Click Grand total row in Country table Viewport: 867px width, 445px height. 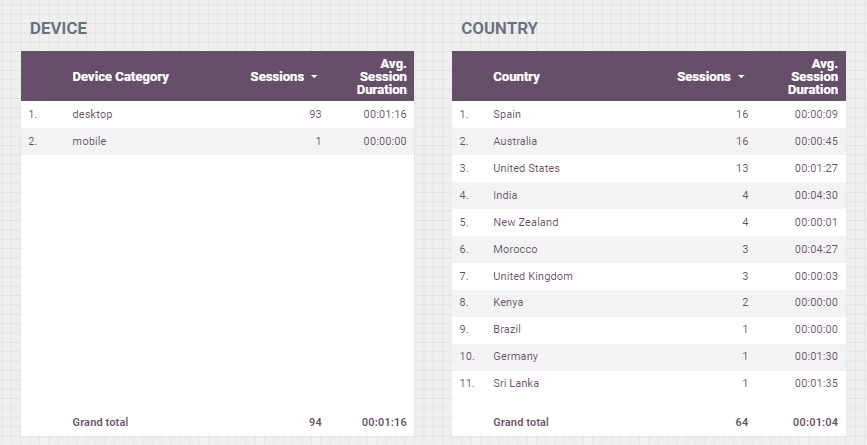coord(649,422)
